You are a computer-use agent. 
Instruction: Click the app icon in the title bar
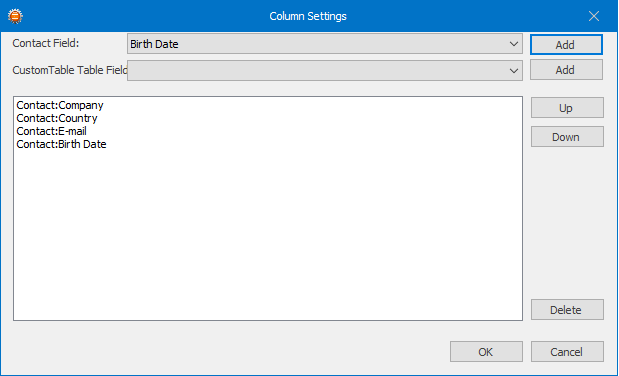coord(15,16)
